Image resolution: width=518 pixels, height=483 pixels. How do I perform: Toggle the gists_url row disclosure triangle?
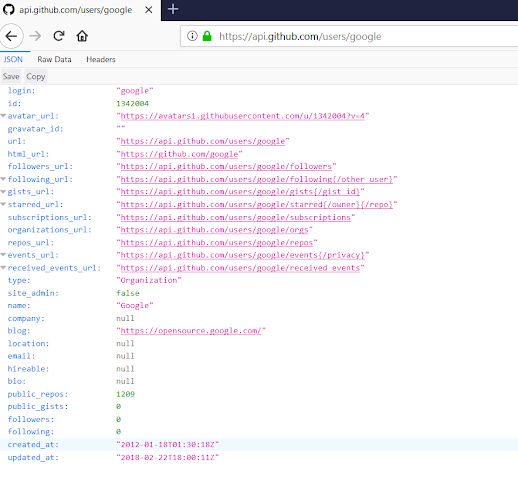tap(3, 192)
